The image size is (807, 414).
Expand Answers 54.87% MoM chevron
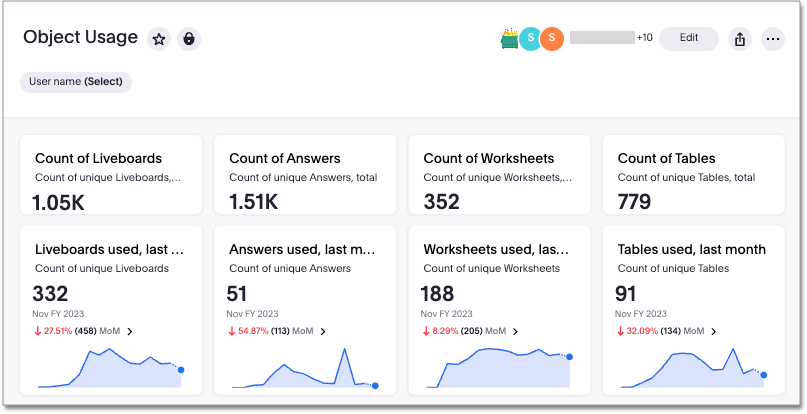(x=324, y=331)
